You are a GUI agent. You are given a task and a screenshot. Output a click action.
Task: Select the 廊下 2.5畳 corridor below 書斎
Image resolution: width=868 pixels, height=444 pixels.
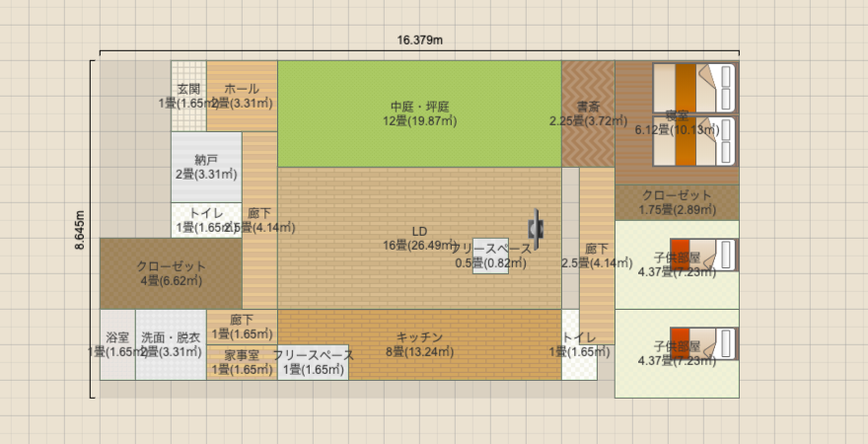[x=597, y=256]
